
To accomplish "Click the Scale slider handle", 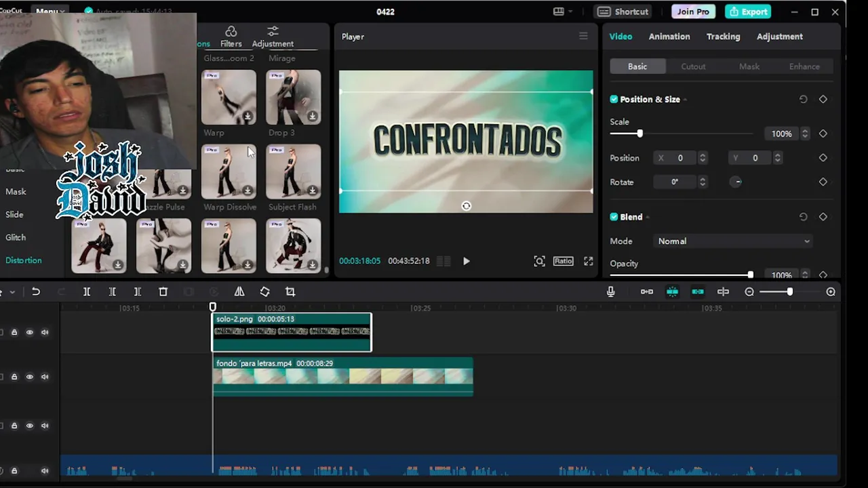I will 639,134.
